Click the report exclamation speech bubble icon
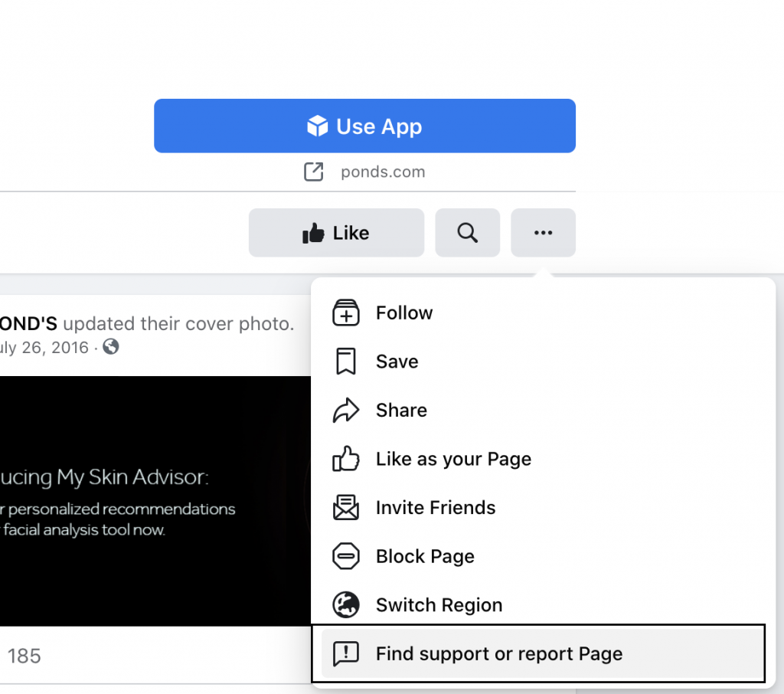784x694 pixels. point(345,653)
